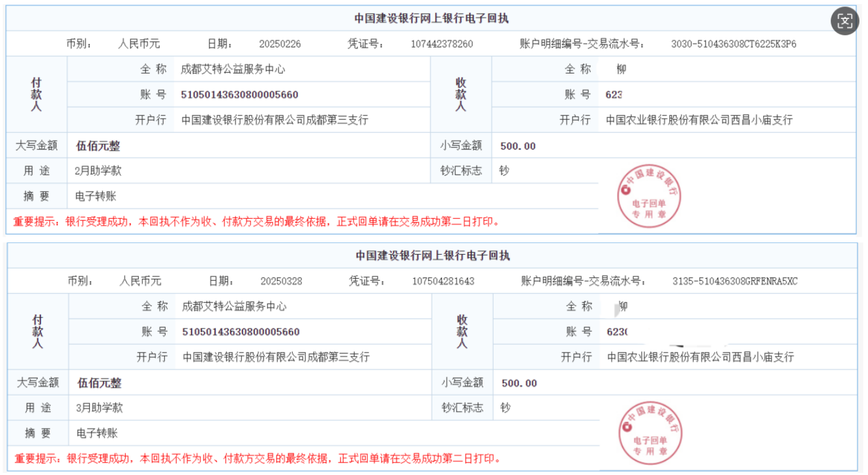Screen dimensions: 868x475
Task: Click the purpose text 3月助学款
Action: pyautogui.click(x=100, y=408)
